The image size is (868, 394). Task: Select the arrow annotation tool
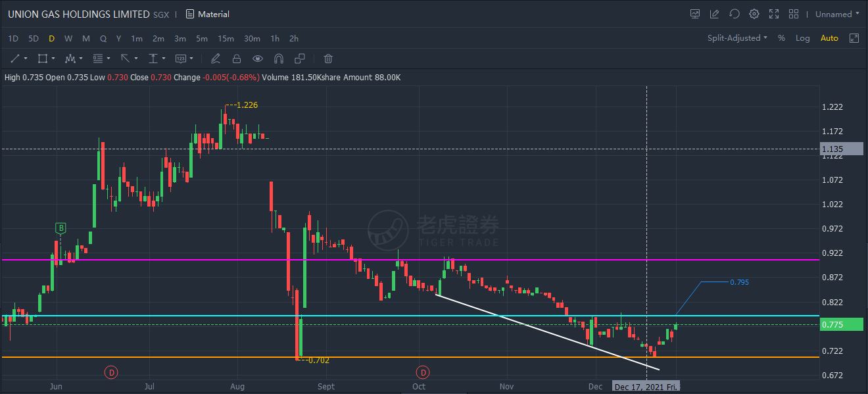click(x=125, y=59)
